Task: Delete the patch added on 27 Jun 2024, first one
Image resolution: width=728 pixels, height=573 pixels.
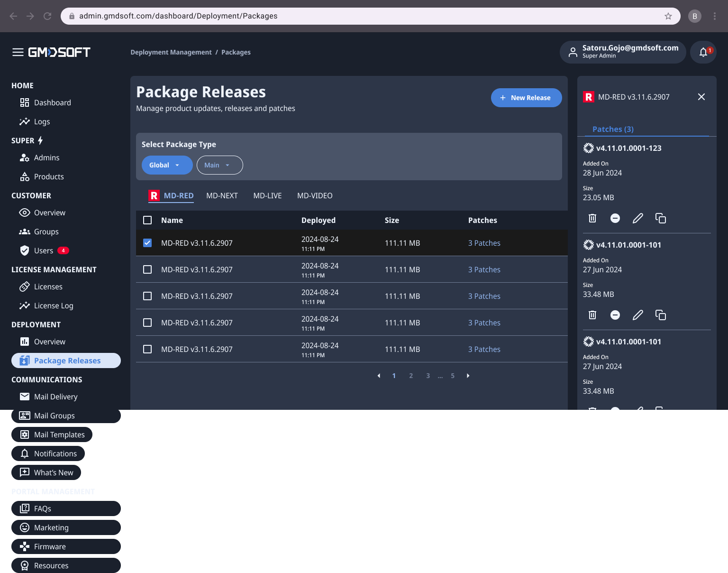Action: [592, 315]
